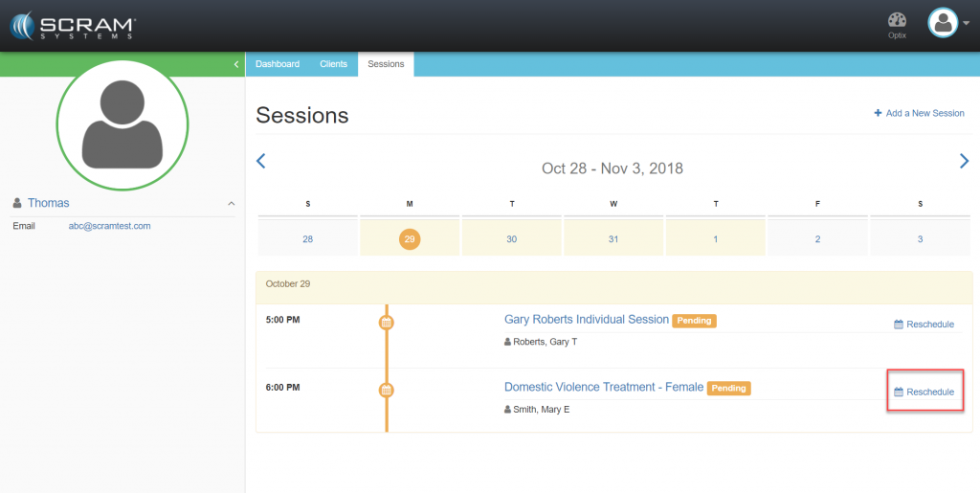This screenshot has height=493, width=980.
Task: Open Gary Roberts Individual Session link
Action: [x=586, y=320]
